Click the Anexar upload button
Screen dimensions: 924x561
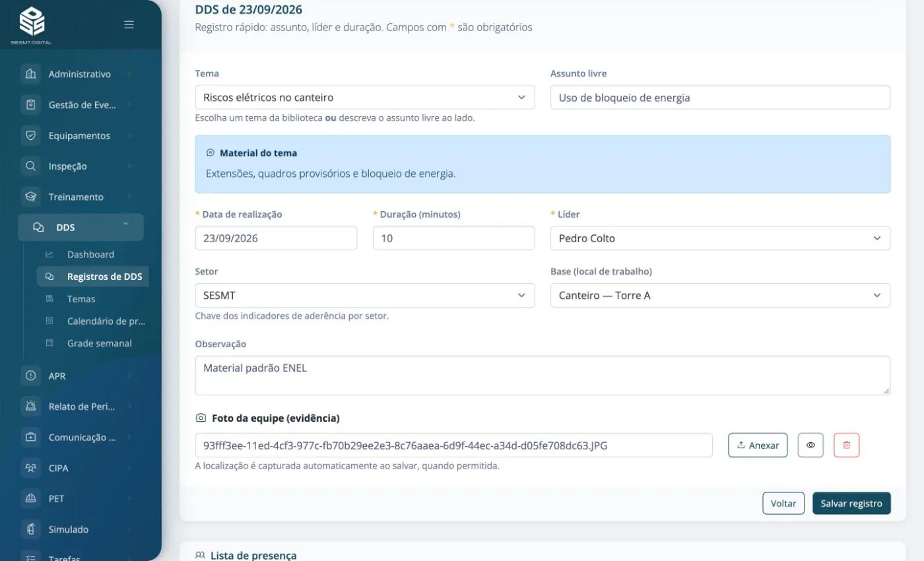point(758,445)
